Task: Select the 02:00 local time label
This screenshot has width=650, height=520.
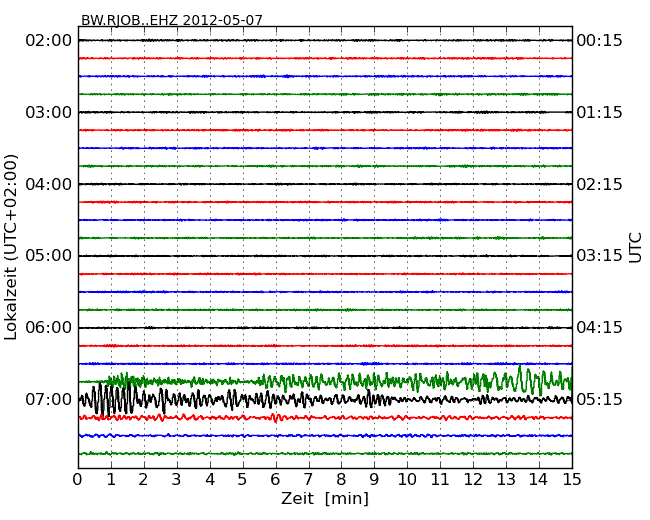Action: [x=49, y=40]
